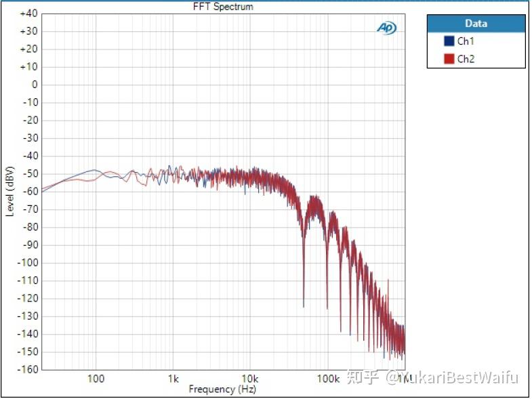Image resolution: width=532 pixels, height=399 pixels.
Task: Select the Ch2 legend label
Action: point(466,59)
